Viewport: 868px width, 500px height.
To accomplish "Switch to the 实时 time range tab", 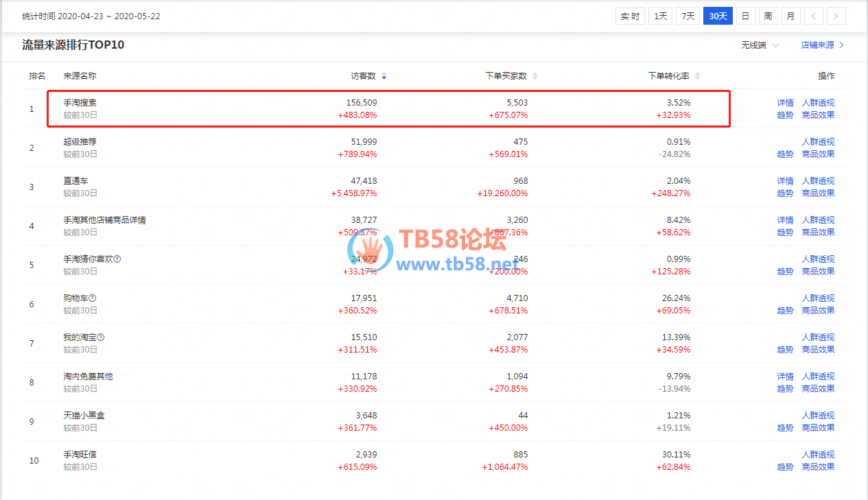I will click(630, 16).
